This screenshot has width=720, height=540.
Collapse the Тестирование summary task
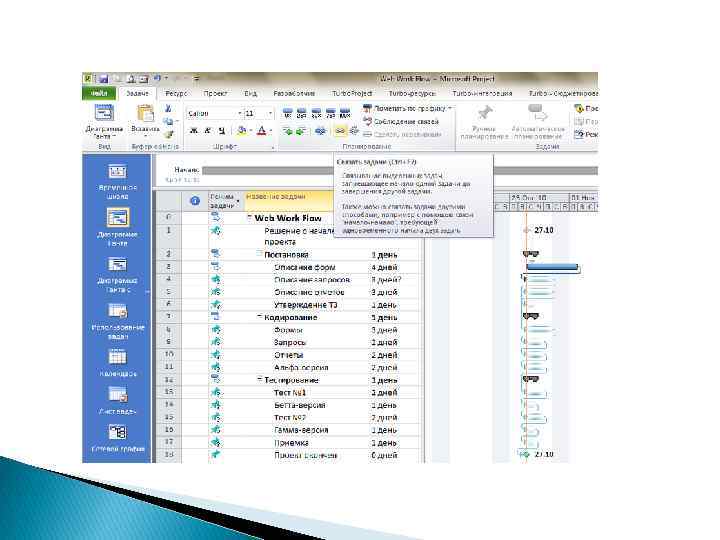[x=259, y=379]
